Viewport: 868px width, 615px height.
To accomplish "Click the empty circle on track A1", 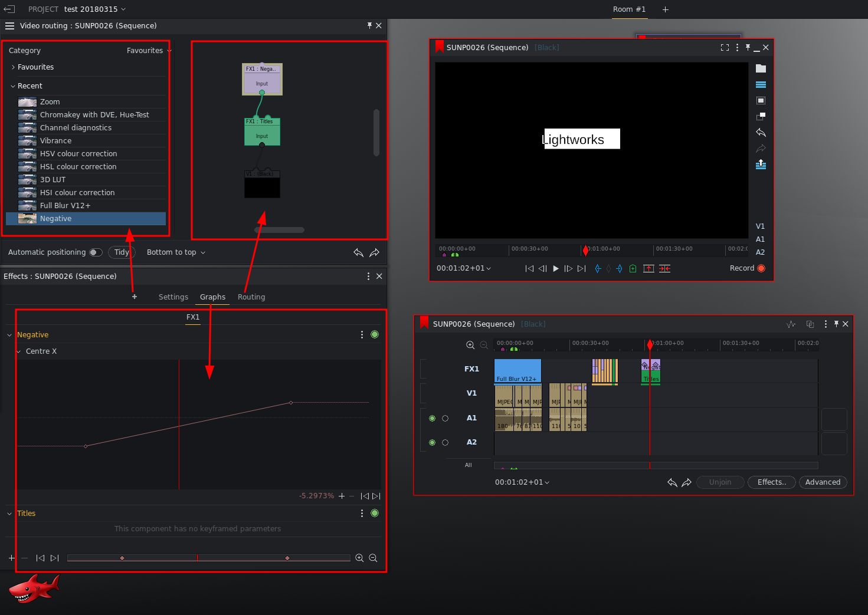I will coord(445,418).
